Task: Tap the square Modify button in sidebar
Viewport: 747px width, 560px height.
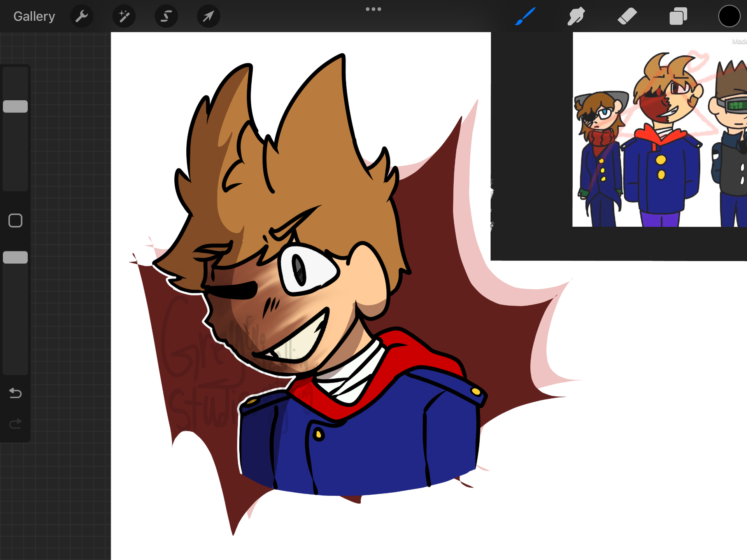Action: (15, 220)
